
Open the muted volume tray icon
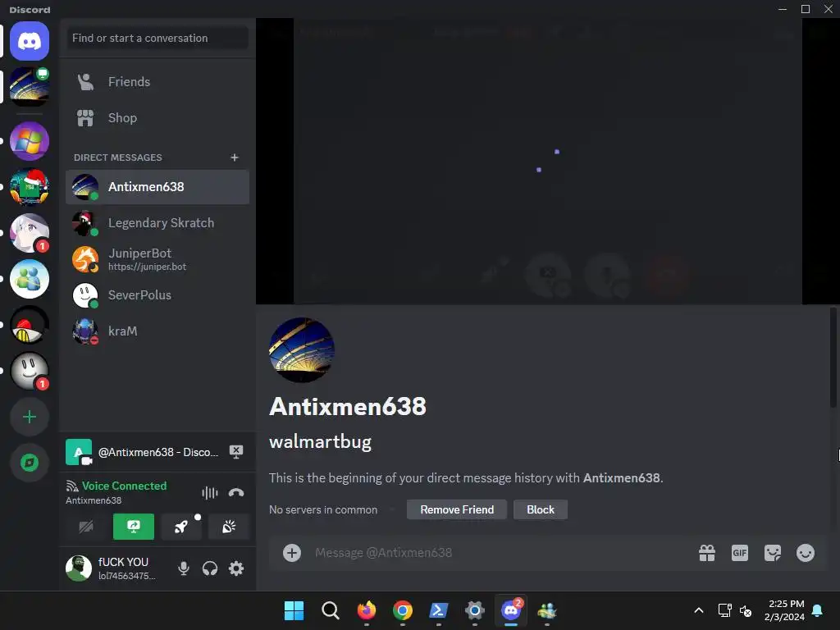pos(745,610)
